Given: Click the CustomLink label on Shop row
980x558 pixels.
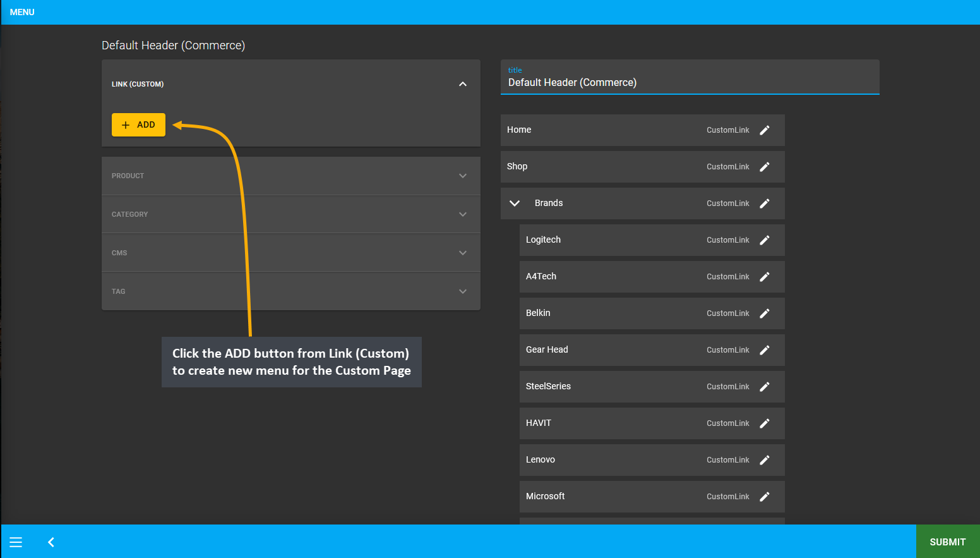Looking at the screenshot, I should click(x=727, y=167).
